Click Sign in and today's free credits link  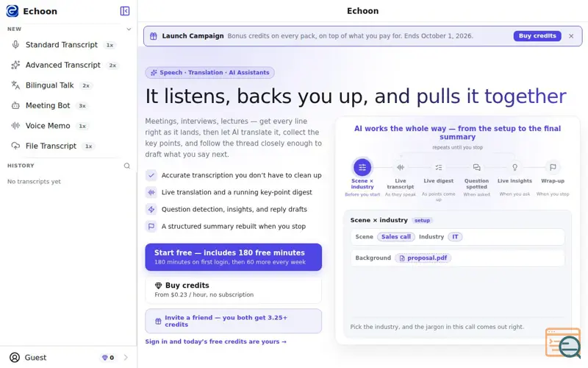click(x=215, y=342)
